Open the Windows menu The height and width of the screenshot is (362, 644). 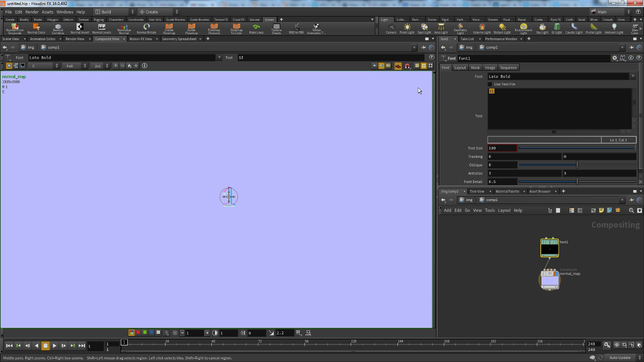[x=65, y=12]
